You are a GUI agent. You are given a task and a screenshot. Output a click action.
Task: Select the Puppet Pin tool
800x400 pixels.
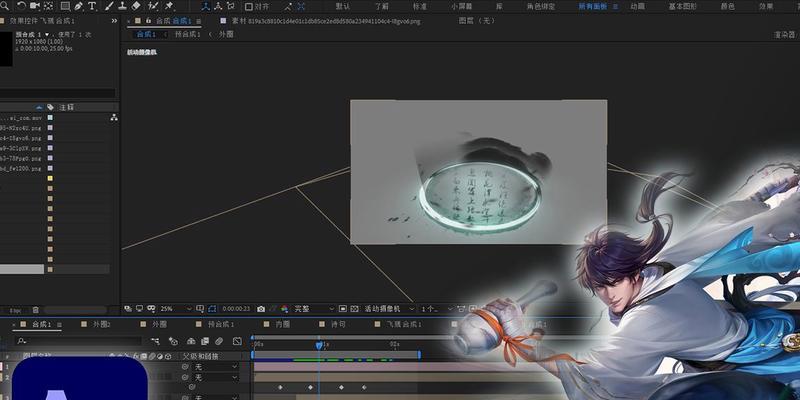point(168,6)
